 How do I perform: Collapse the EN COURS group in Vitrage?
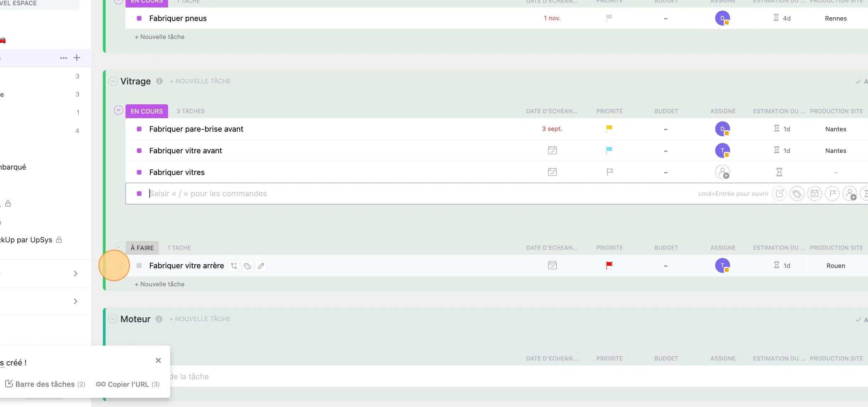coord(118,110)
